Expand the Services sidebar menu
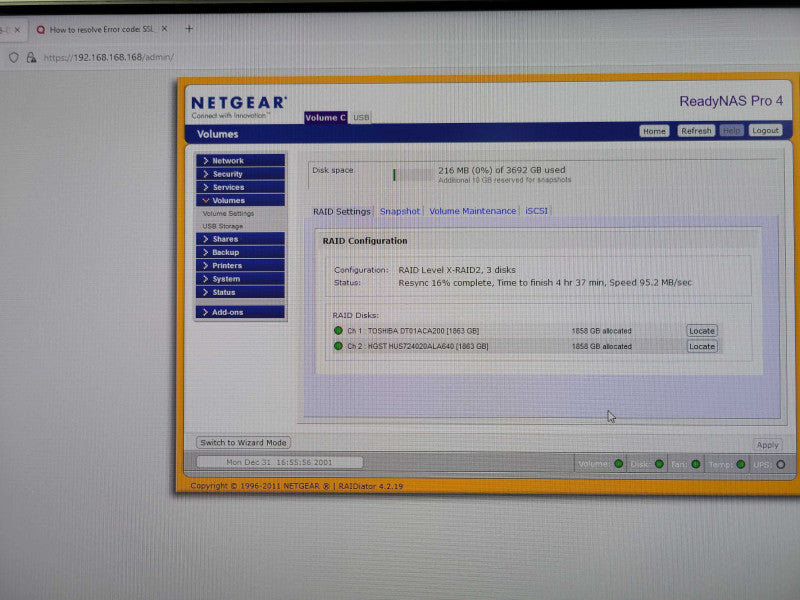The image size is (800, 600). click(240, 187)
